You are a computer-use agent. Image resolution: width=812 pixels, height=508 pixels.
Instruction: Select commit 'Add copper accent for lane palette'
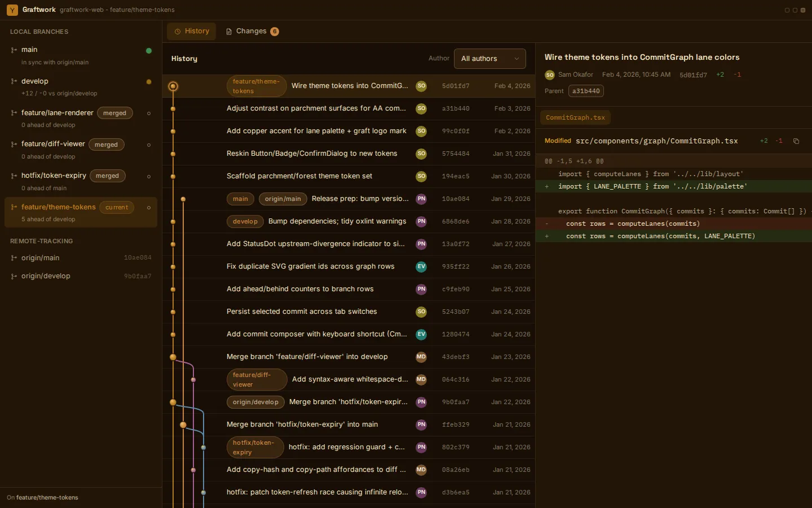348,131
